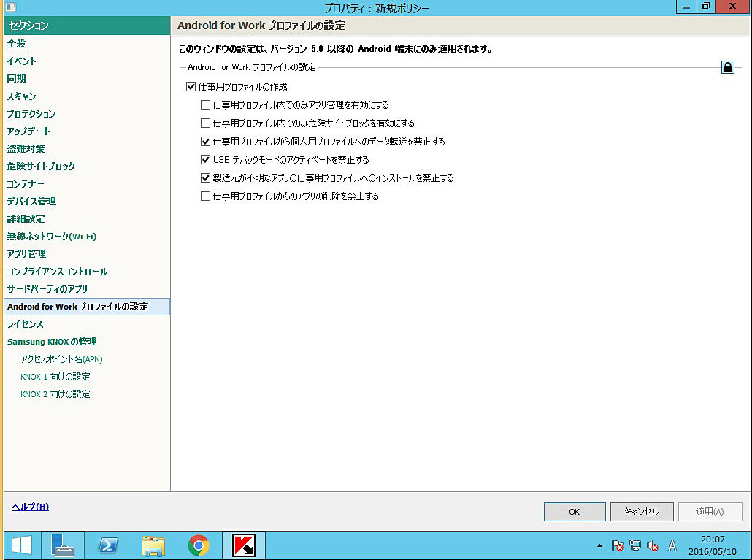
Task: Uncheck USB デバッグモードのアクティベートを禁止する
Action: point(205,160)
